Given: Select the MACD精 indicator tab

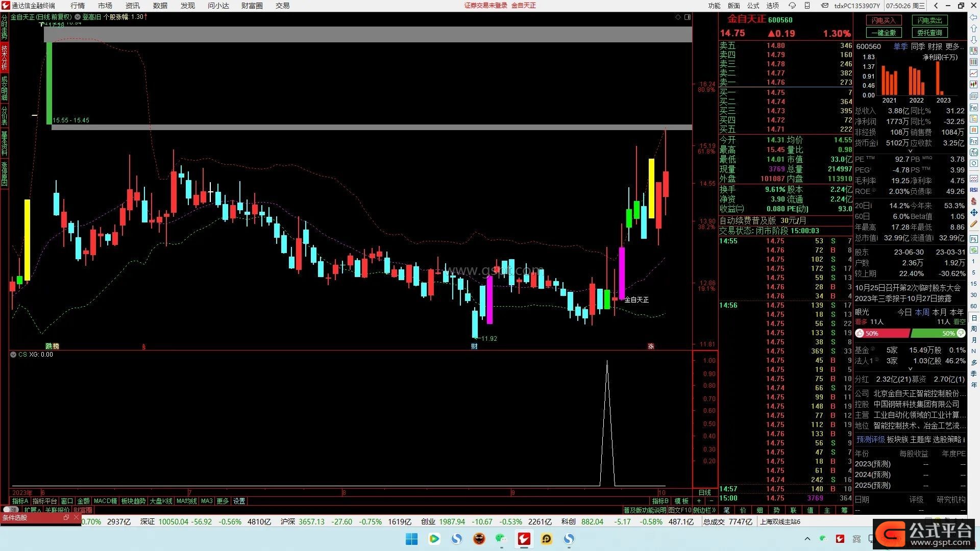Looking at the screenshot, I should [x=105, y=501].
